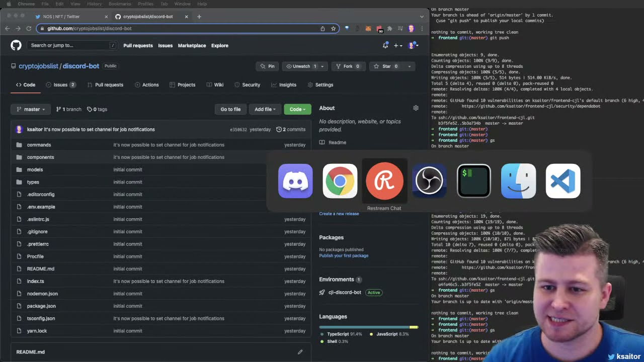Open the Projects tab
Screen dimensions: 644x362
(x=182, y=85)
